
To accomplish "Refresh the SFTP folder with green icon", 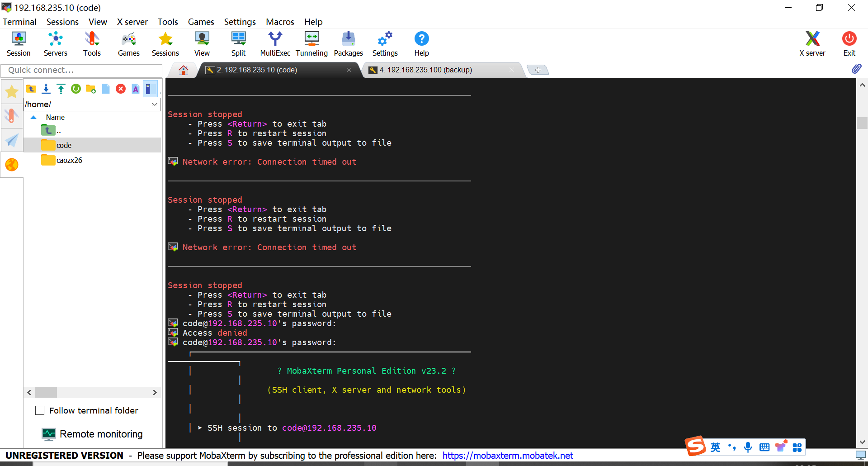I will [x=76, y=89].
